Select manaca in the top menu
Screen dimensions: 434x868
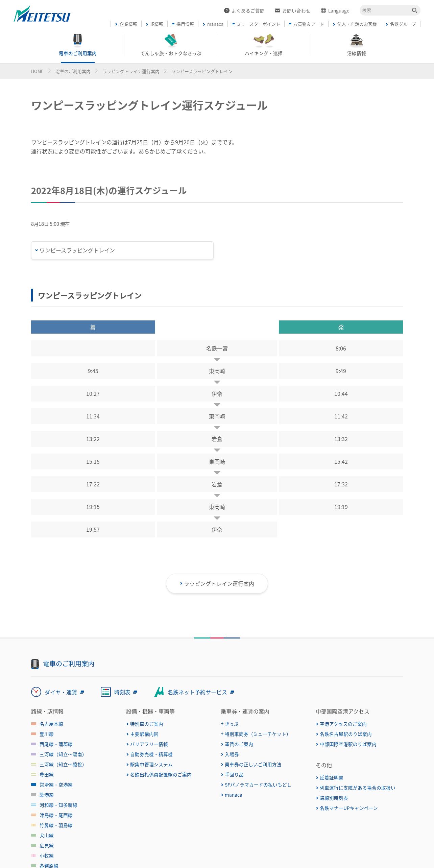(x=213, y=24)
